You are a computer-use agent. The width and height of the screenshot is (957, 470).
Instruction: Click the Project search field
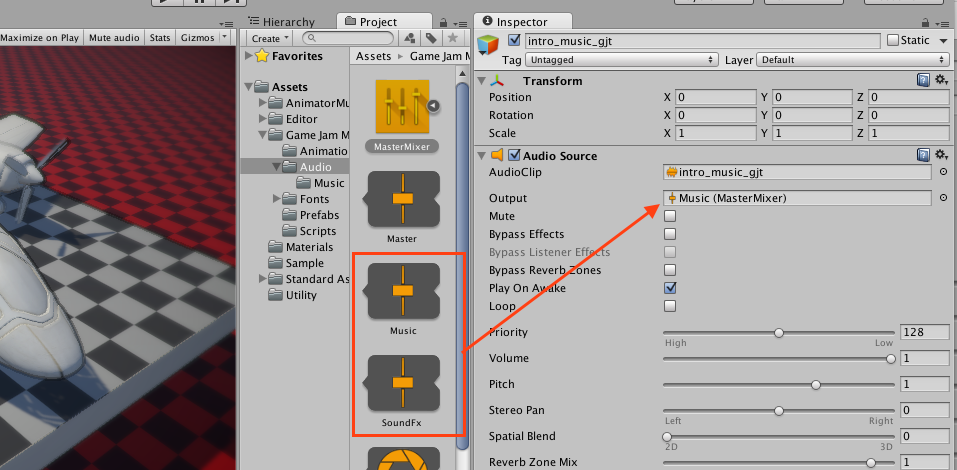348,38
